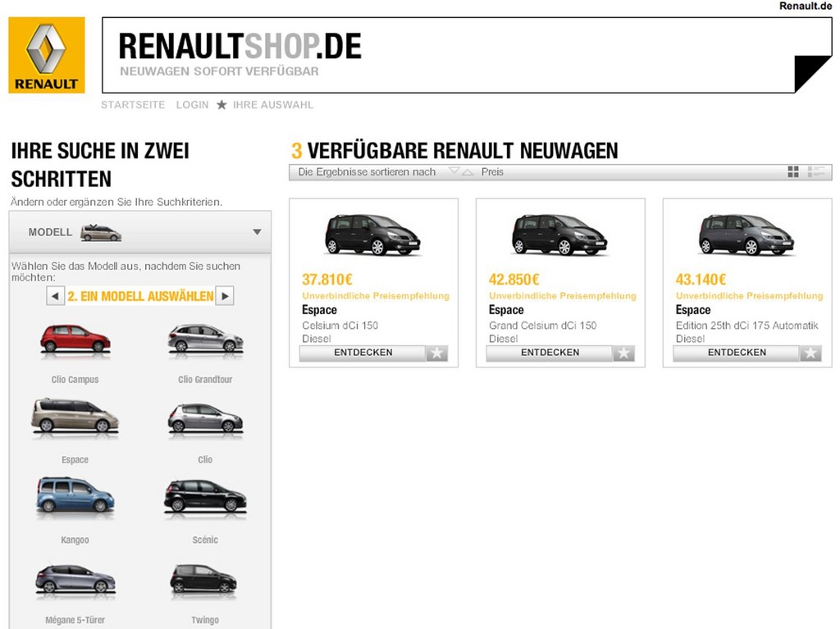The height and width of the screenshot is (629, 840).
Task: Expand the Modell dropdown arrow
Action: pyautogui.click(x=257, y=232)
